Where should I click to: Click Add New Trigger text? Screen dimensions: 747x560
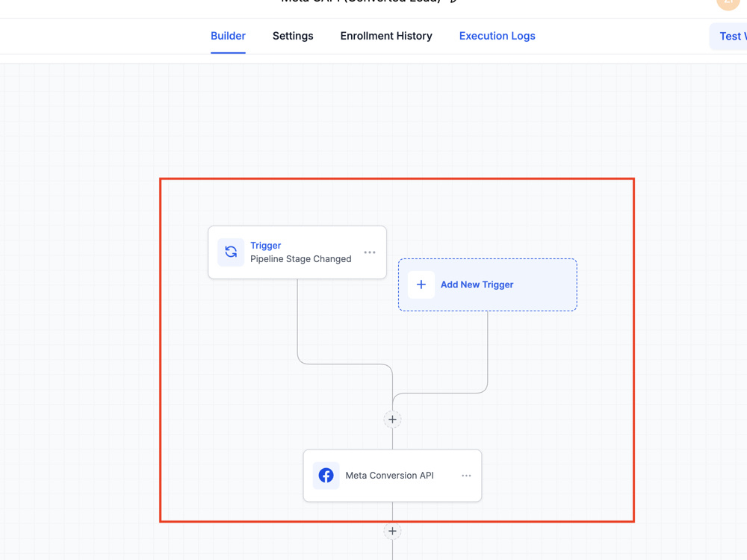coord(477,284)
